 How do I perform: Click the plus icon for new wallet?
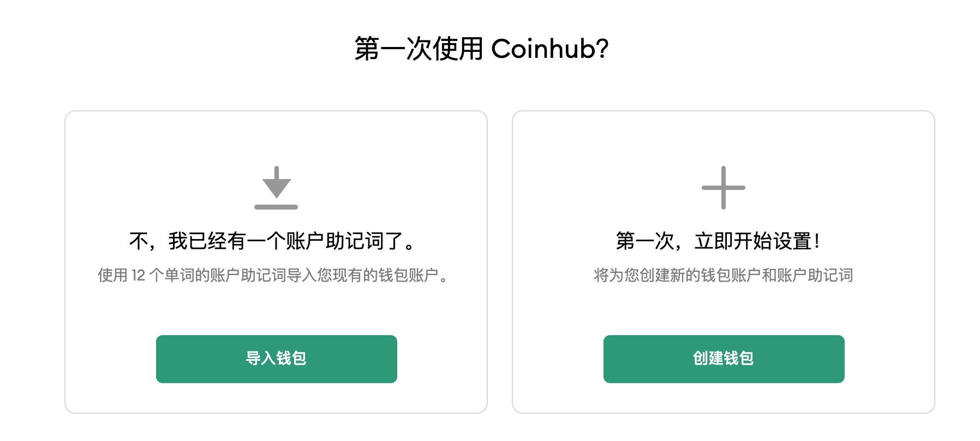(724, 187)
